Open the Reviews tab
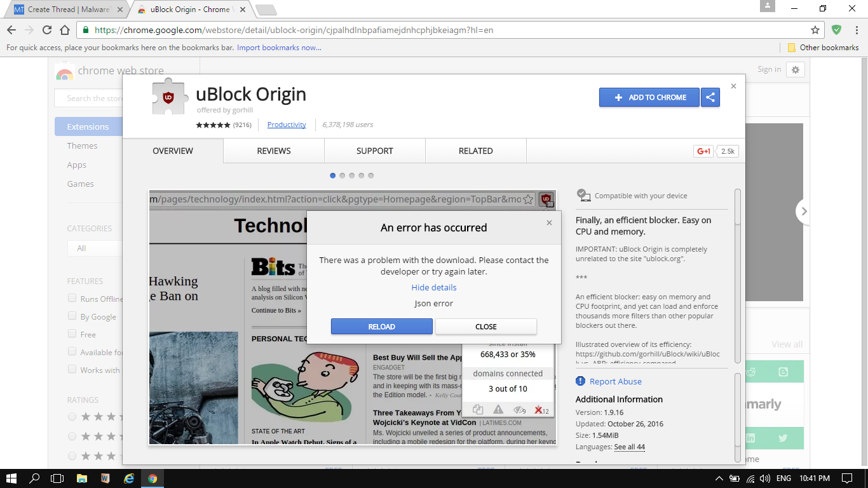This screenshot has width=868, height=488. click(274, 151)
